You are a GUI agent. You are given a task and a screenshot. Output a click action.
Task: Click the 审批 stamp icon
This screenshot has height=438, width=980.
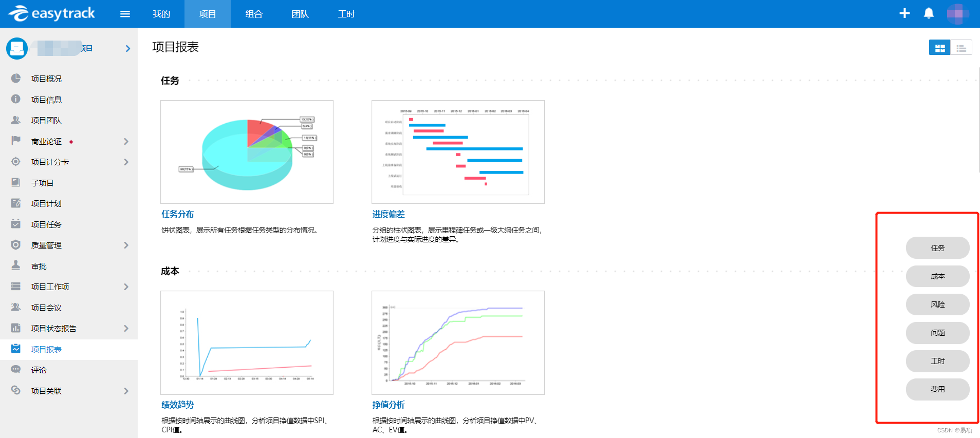click(16, 265)
